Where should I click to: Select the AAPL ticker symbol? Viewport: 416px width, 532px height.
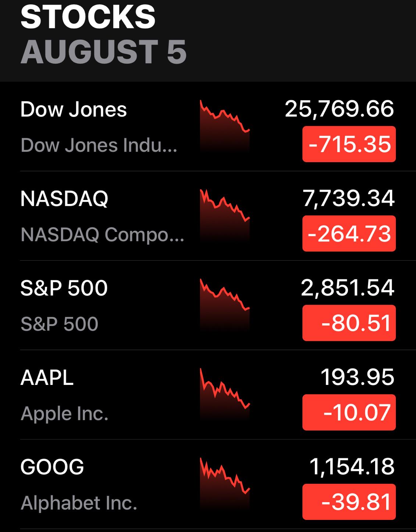(x=47, y=378)
